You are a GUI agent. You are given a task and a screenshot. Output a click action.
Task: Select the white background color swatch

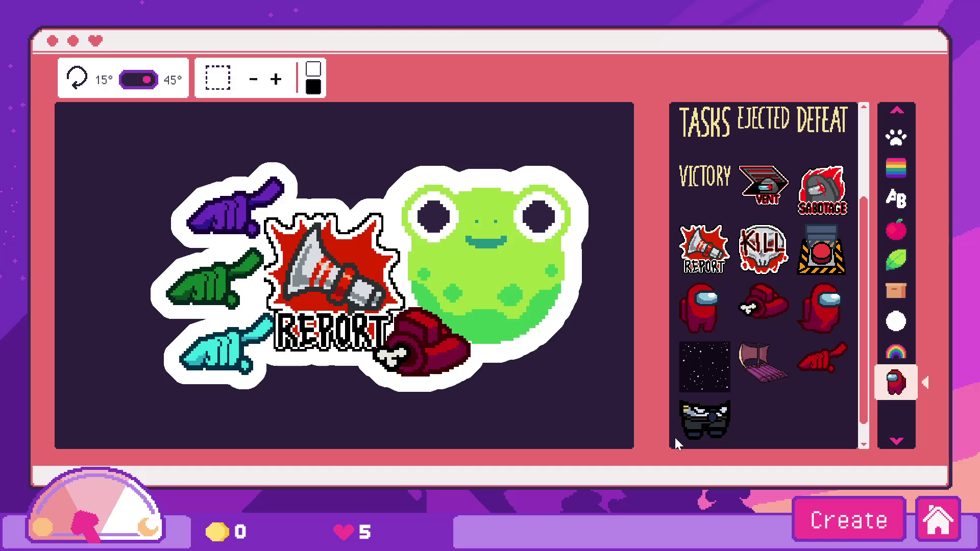[x=313, y=69]
